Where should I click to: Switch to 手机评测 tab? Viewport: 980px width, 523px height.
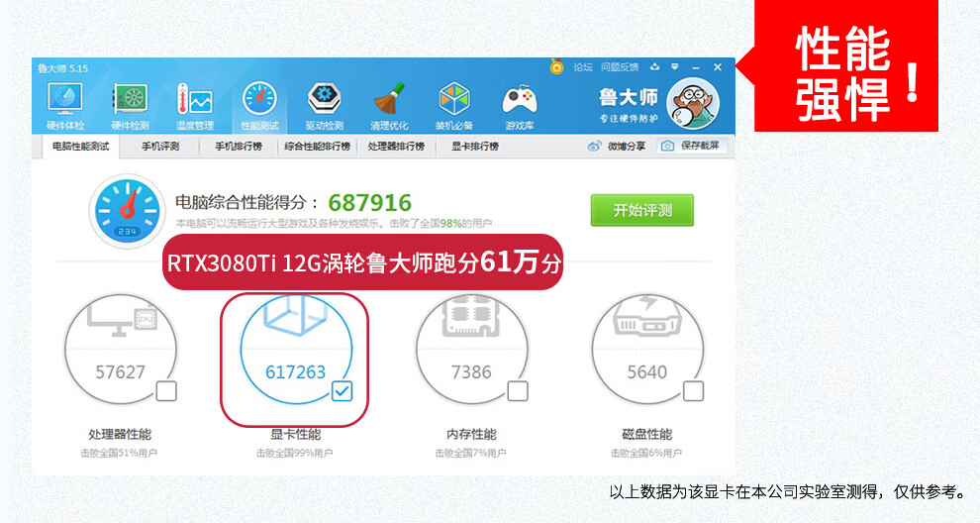pyautogui.click(x=160, y=147)
